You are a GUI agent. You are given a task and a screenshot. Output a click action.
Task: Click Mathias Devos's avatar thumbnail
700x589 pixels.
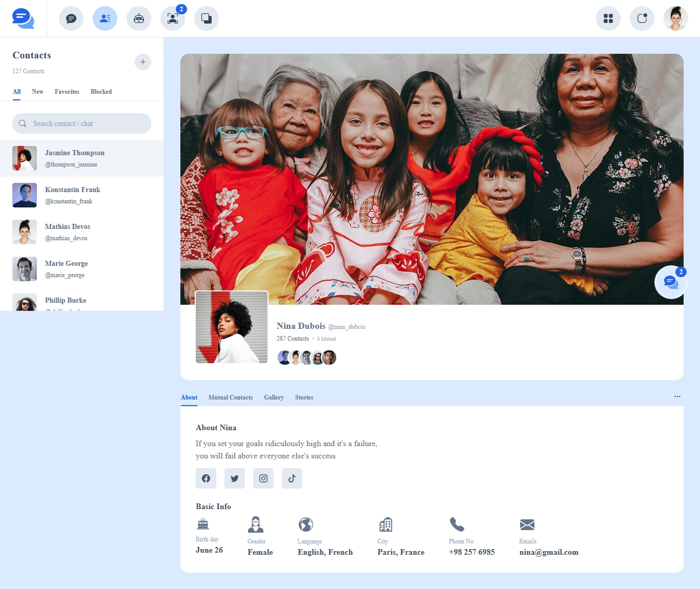25,232
